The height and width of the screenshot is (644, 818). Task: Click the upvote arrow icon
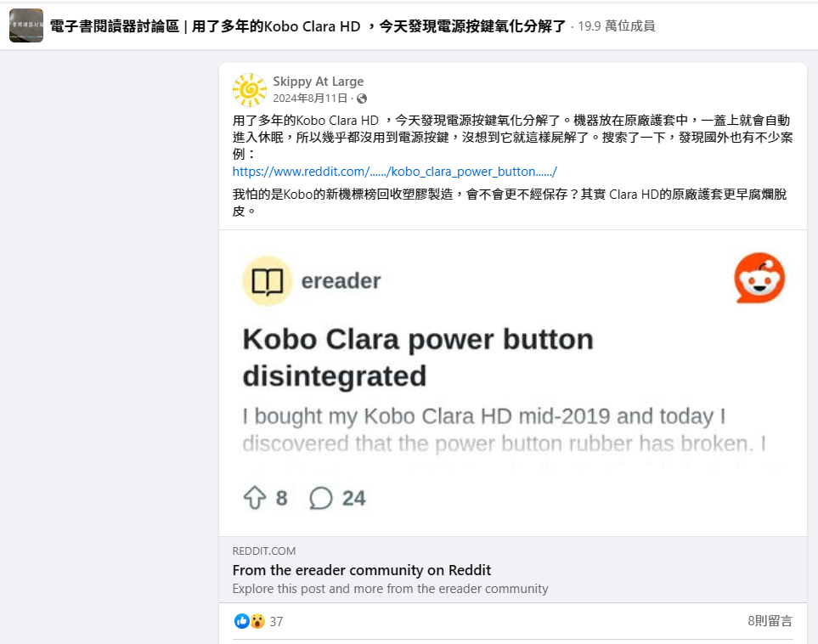[x=255, y=498]
